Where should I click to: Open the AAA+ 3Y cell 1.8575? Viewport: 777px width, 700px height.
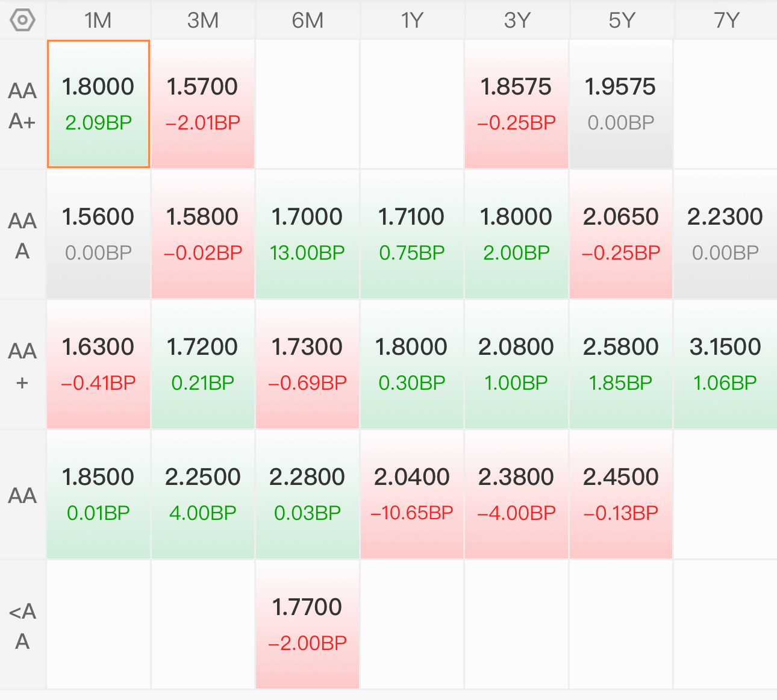[516, 104]
